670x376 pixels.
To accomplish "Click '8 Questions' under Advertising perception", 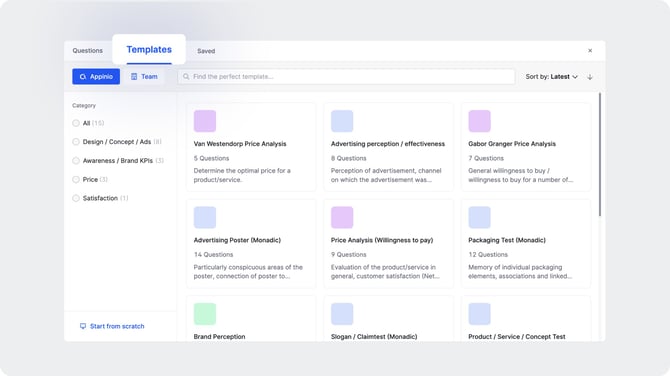I will click(349, 158).
